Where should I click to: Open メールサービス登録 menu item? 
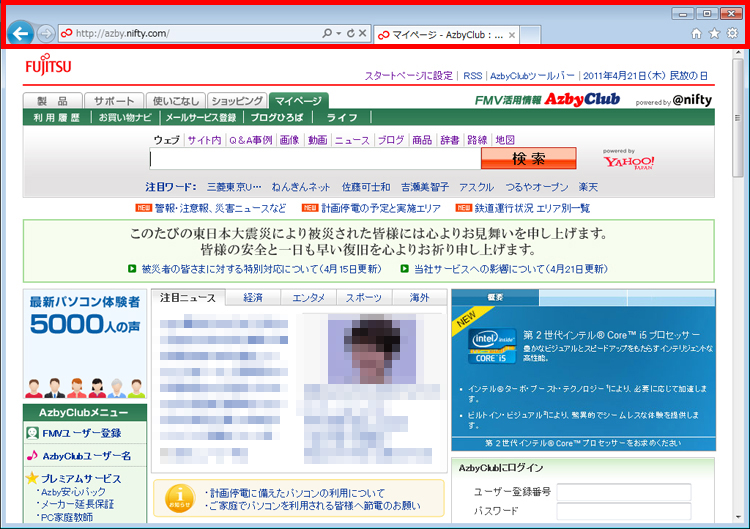tap(201, 118)
